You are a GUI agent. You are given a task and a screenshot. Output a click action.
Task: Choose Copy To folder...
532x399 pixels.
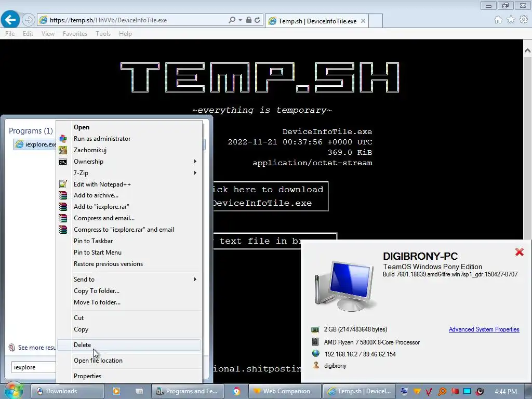pos(129,291)
